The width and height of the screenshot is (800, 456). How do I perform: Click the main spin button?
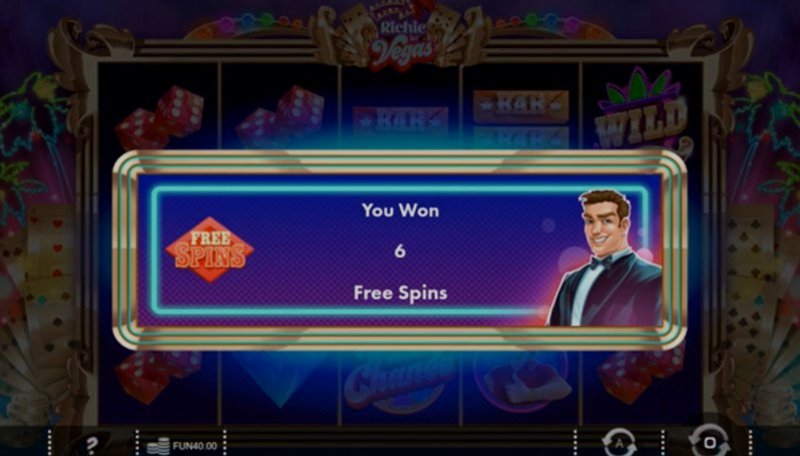(709, 441)
